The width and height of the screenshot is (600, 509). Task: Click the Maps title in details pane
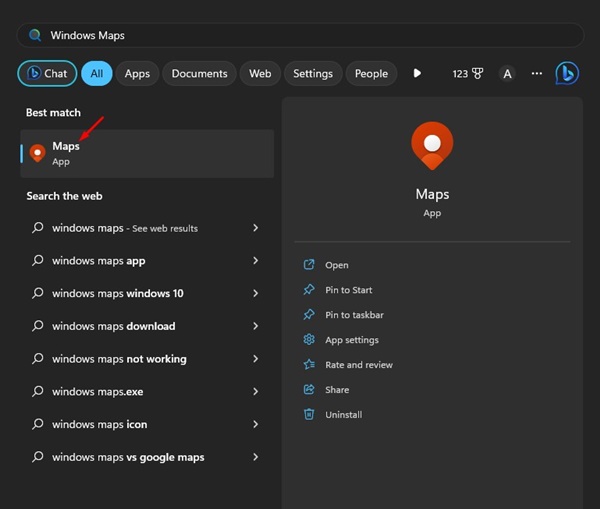[x=432, y=194]
